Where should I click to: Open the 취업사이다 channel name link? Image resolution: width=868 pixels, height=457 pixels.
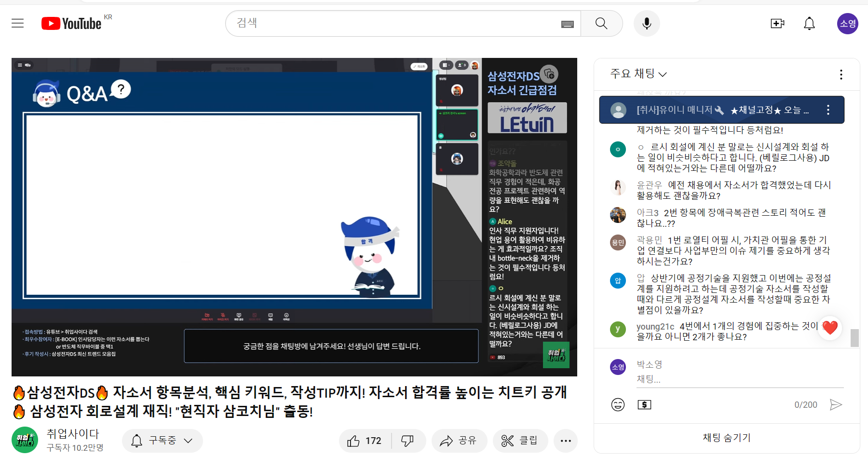pyautogui.click(x=73, y=434)
